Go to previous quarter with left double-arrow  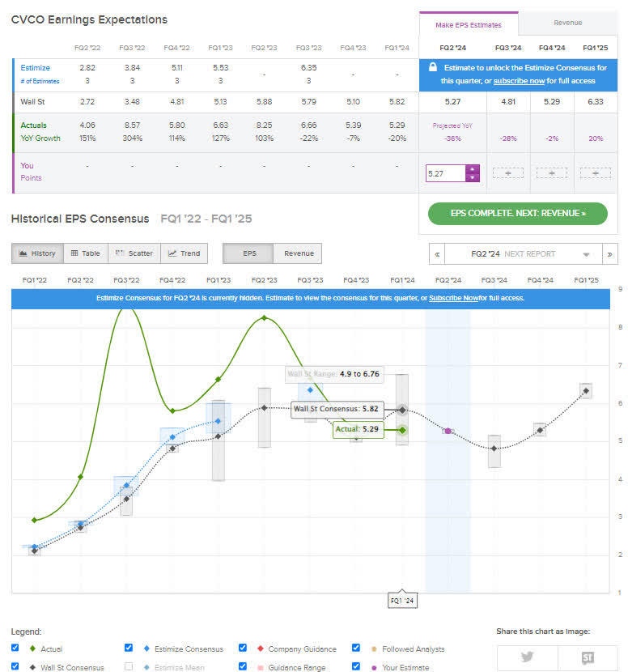pyautogui.click(x=437, y=254)
